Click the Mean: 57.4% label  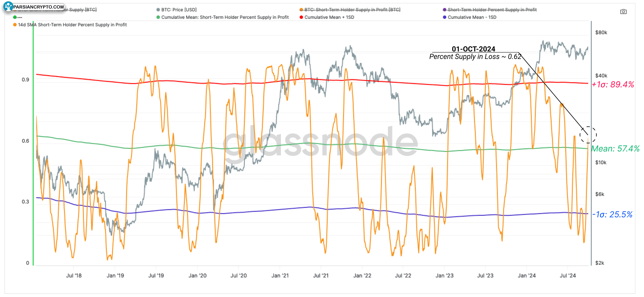tap(615, 148)
